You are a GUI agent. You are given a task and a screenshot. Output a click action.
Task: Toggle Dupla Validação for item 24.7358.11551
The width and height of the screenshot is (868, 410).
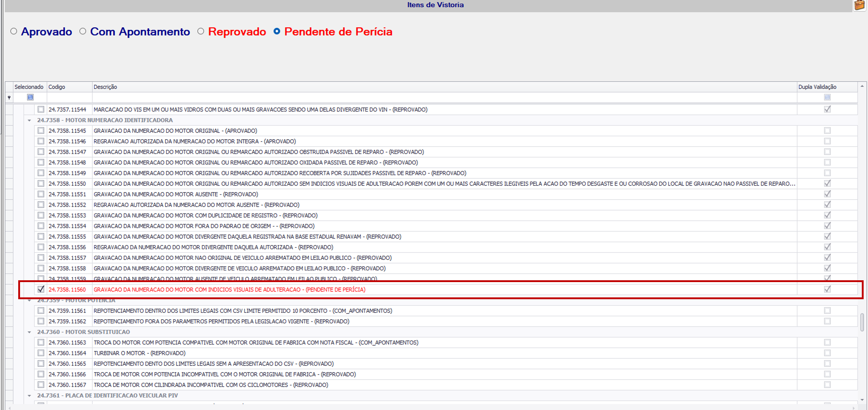pyautogui.click(x=827, y=194)
